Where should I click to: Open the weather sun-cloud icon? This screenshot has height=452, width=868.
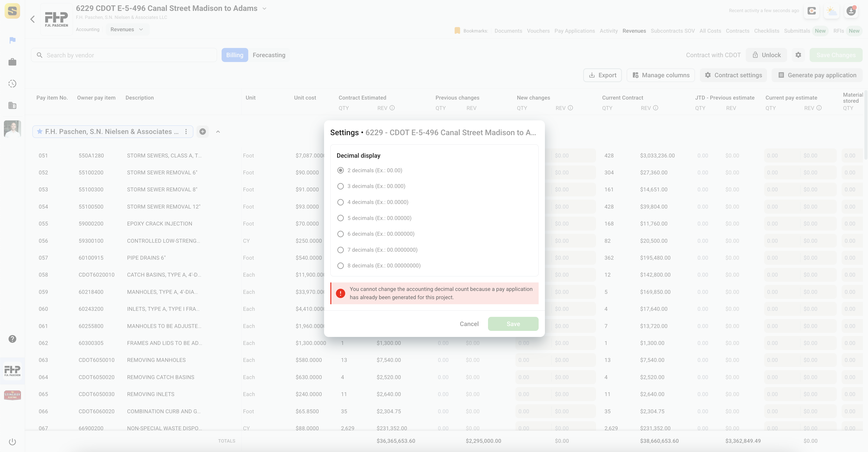tap(832, 11)
